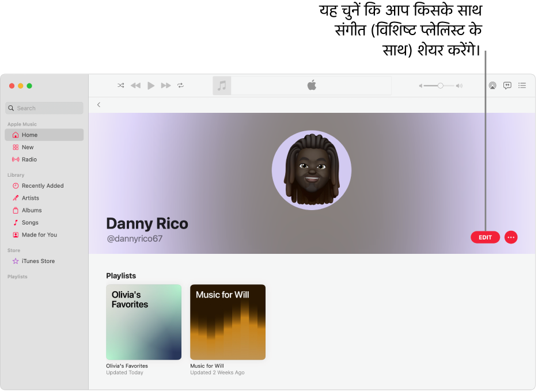Open Artists in the library
The image size is (538, 392).
(x=44, y=198)
